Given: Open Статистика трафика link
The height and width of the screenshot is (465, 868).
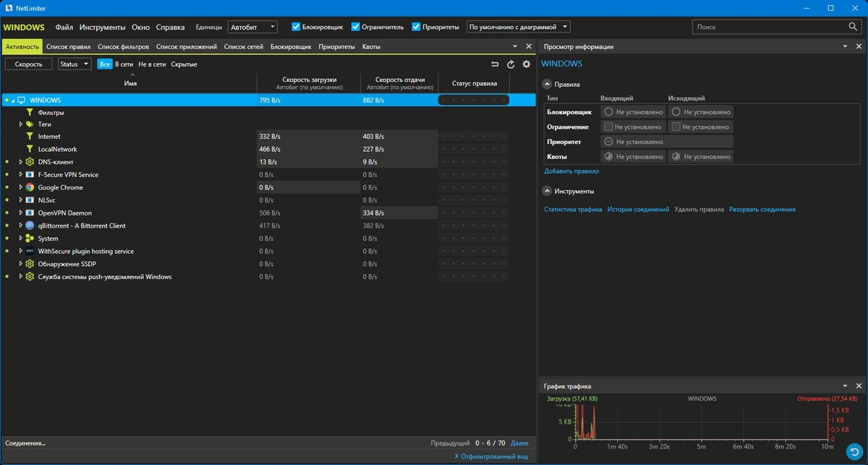Looking at the screenshot, I should (573, 209).
